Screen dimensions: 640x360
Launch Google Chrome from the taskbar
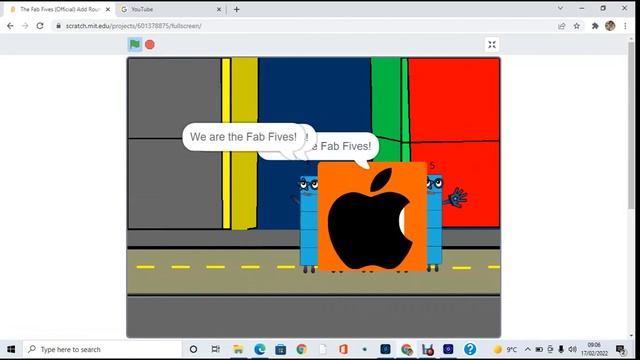click(x=302, y=349)
